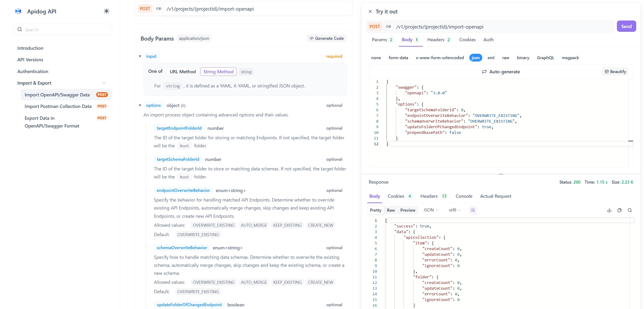
Task: Click the Apidog logo icon
Action: pos(18,11)
